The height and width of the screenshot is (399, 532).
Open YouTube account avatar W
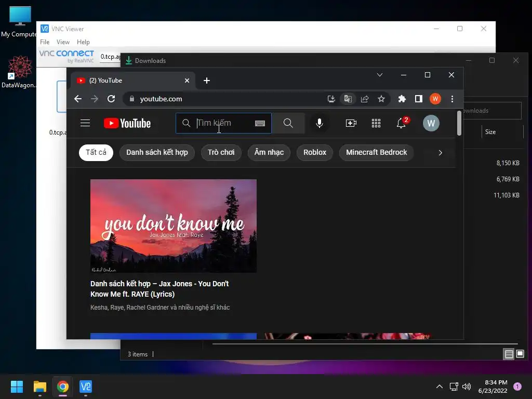point(431,123)
